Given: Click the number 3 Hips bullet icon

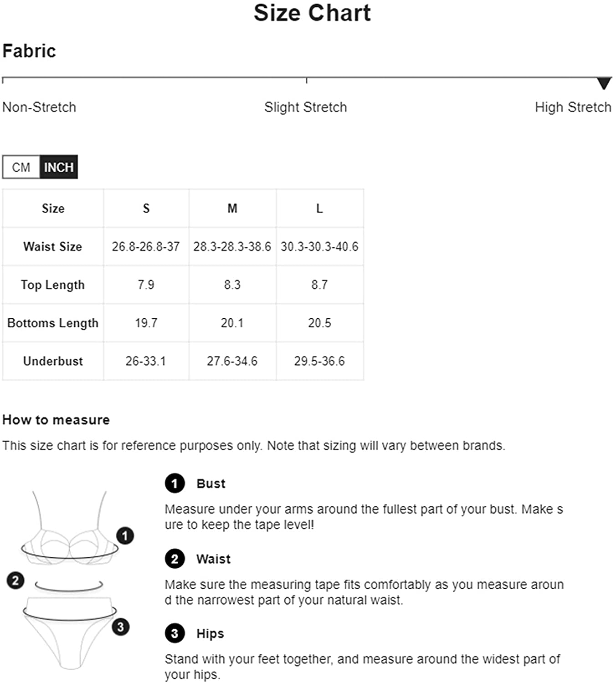Looking at the screenshot, I should [175, 633].
